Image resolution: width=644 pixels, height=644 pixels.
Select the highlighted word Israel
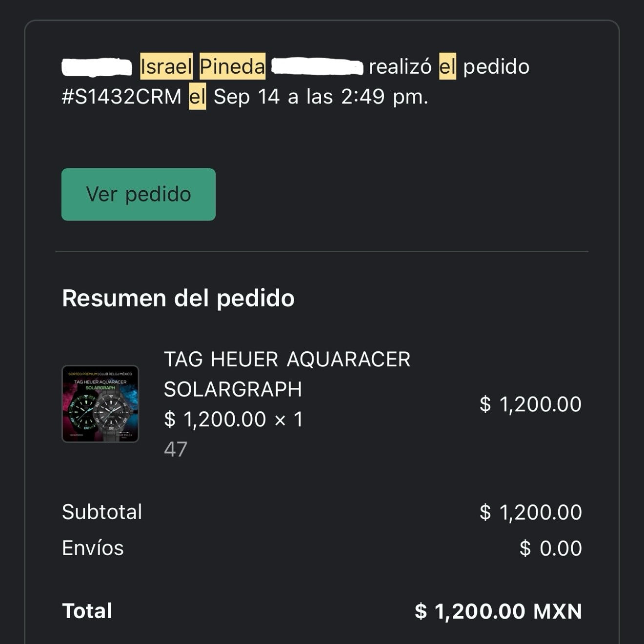point(166,66)
